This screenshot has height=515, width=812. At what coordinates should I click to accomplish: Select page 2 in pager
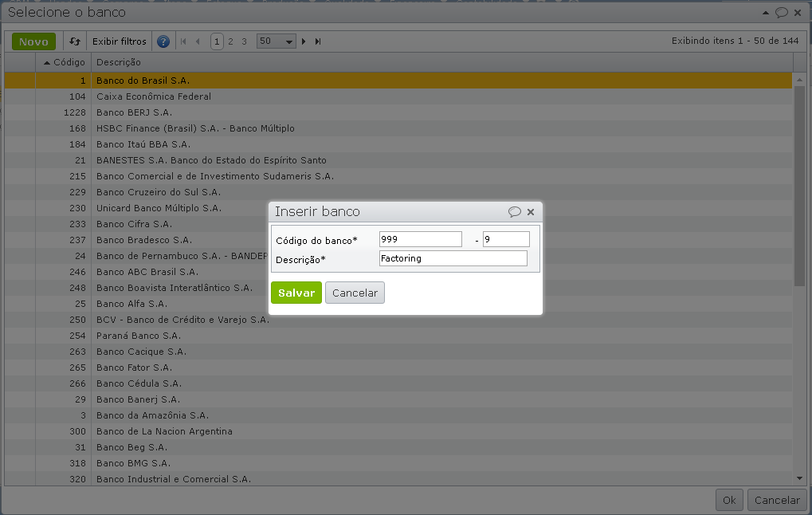coord(230,41)
